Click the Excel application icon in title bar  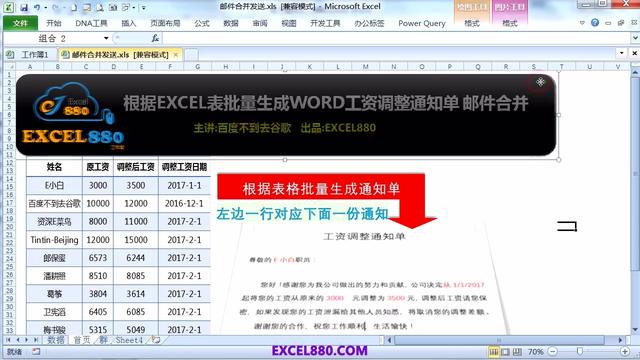[x=8, y=7]
